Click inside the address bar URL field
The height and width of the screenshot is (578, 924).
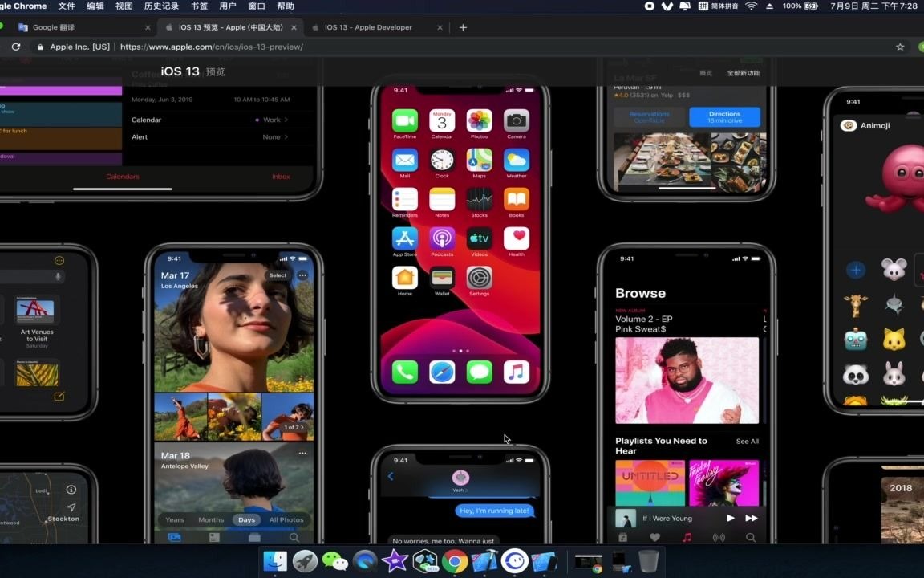[x=201, y=46]
